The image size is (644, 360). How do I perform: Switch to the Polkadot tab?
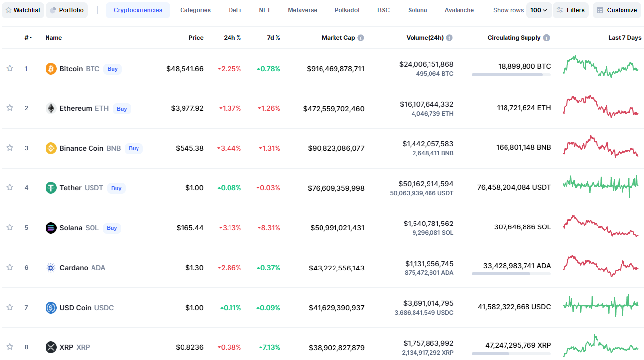[x=347, y=10]
